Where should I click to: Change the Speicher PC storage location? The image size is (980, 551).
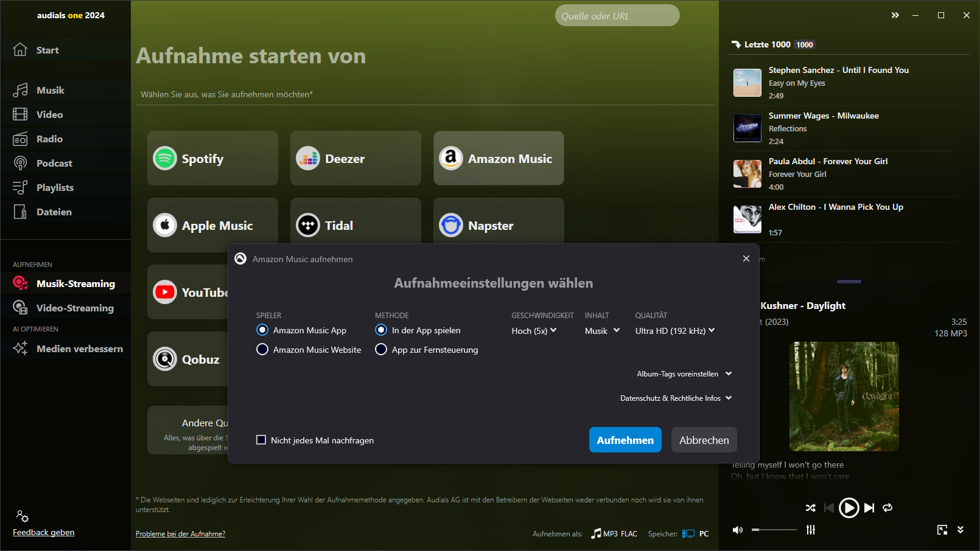click(x=695, y=534)
